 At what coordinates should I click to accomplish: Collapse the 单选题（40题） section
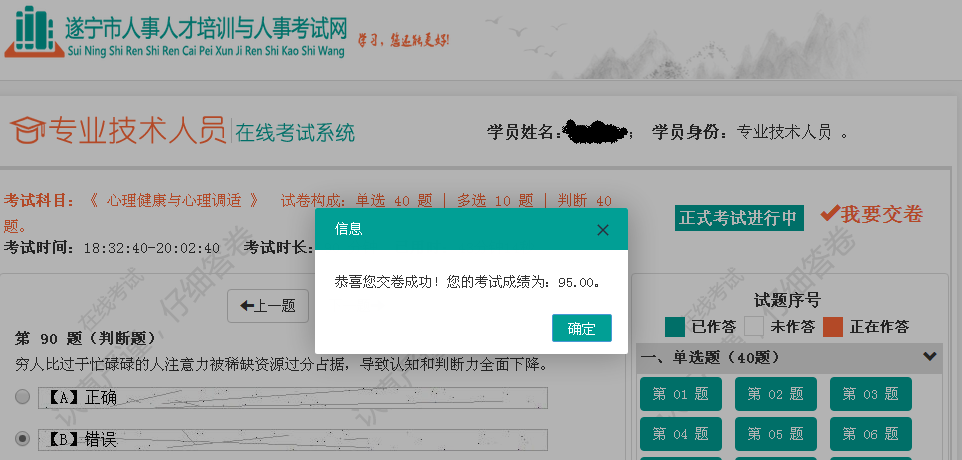tap(930, 356)
